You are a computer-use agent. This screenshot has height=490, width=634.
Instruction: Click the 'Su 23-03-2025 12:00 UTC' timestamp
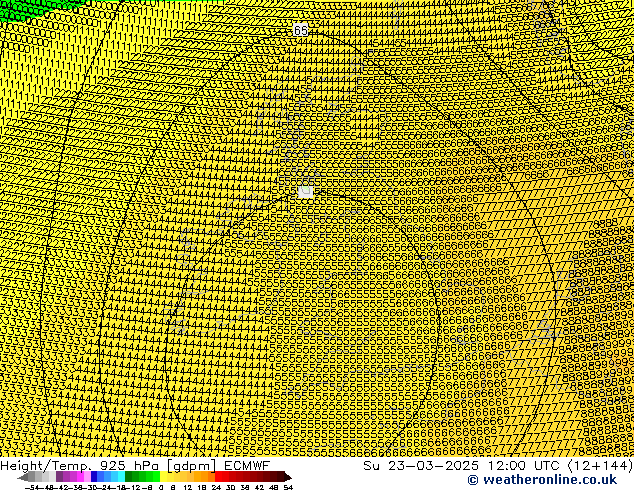[461, 466]
